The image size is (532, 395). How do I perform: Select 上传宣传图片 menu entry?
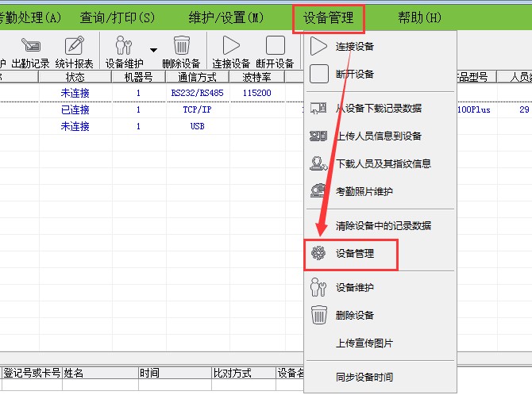pyautogui.click(x=380, y=343)
